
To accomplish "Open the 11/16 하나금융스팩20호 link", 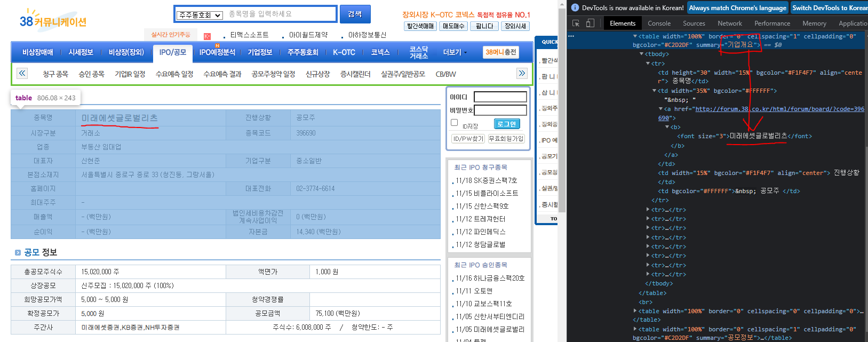I will (490, 278).
